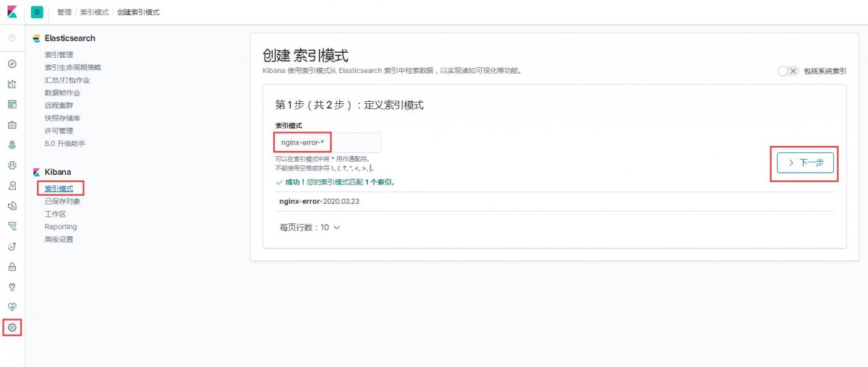
Task: Open 数据帧作业 menu item
Action: (62, 92)
